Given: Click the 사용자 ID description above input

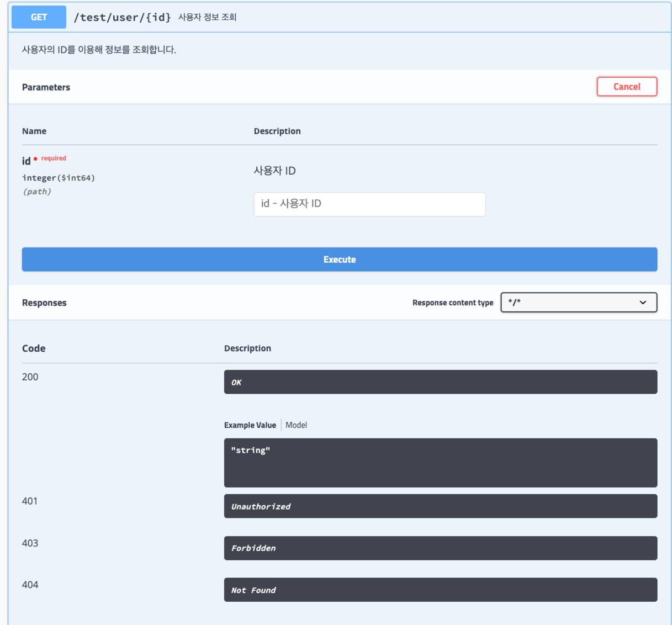Looking at the screenshot, I should click(274, 171).
